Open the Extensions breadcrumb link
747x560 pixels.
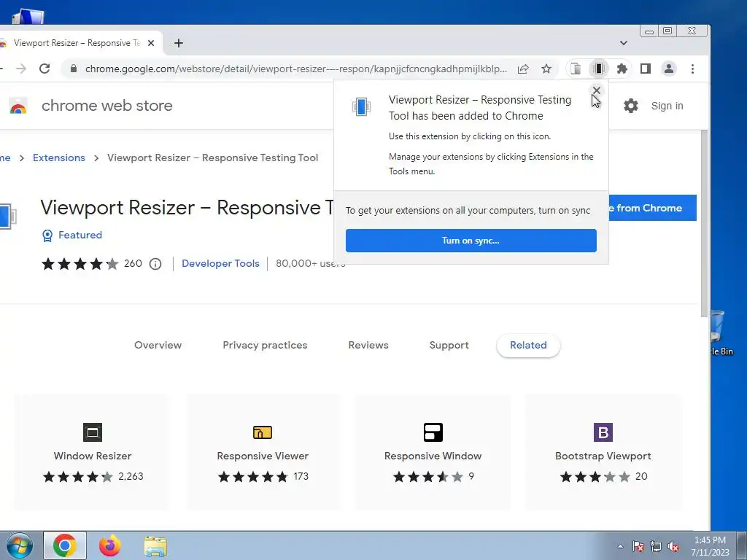[58, 157]
